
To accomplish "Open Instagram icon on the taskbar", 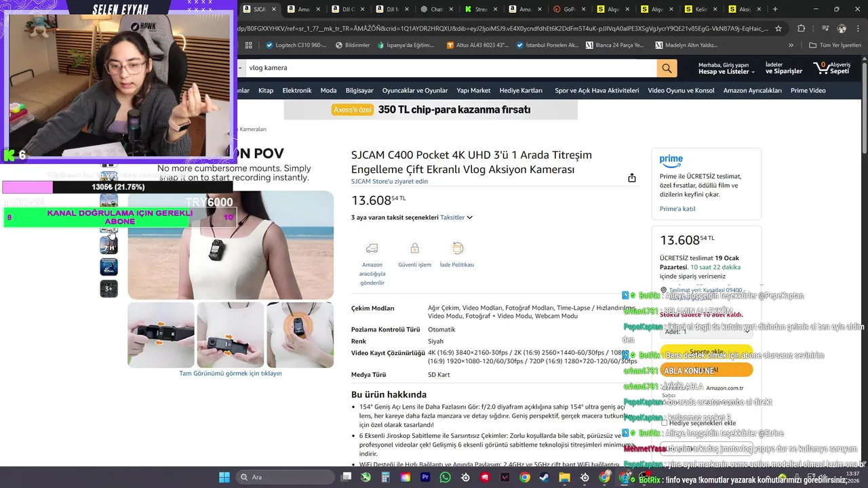I will (x=406, y=477).
